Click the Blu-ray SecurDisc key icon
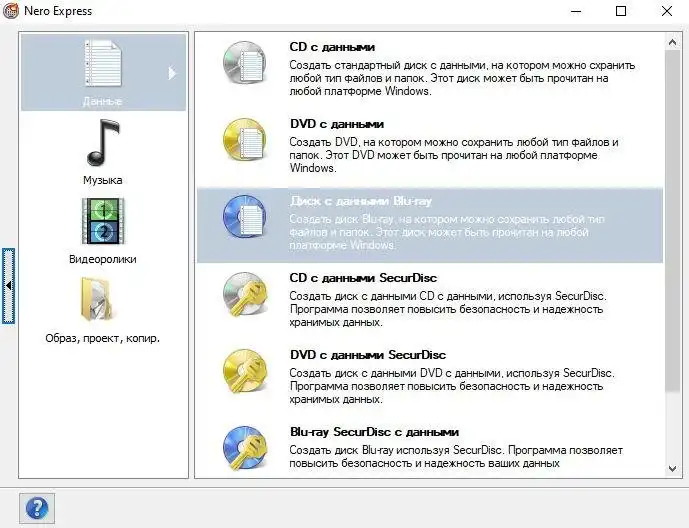This screenshot has width=689, height=528. pos(245,448)
